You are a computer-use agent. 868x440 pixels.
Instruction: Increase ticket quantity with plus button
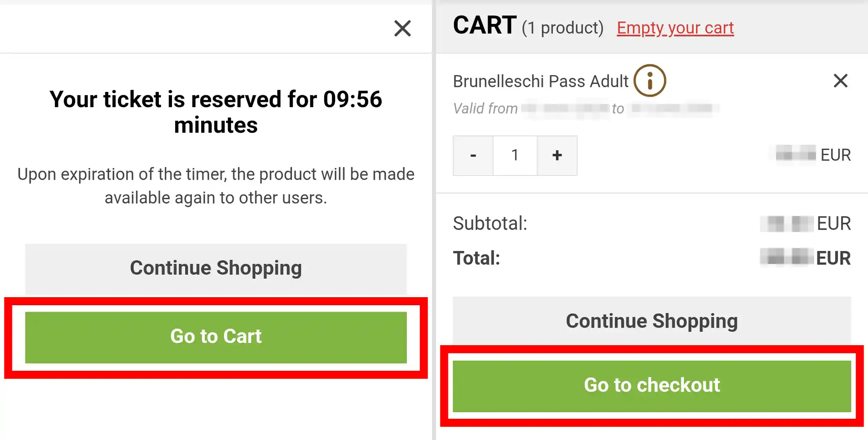tap(557, 156)
